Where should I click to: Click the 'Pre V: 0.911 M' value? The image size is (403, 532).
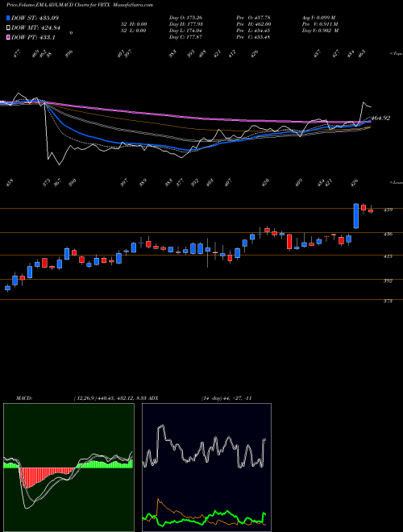pyautogui.click(x=320, y=24)
